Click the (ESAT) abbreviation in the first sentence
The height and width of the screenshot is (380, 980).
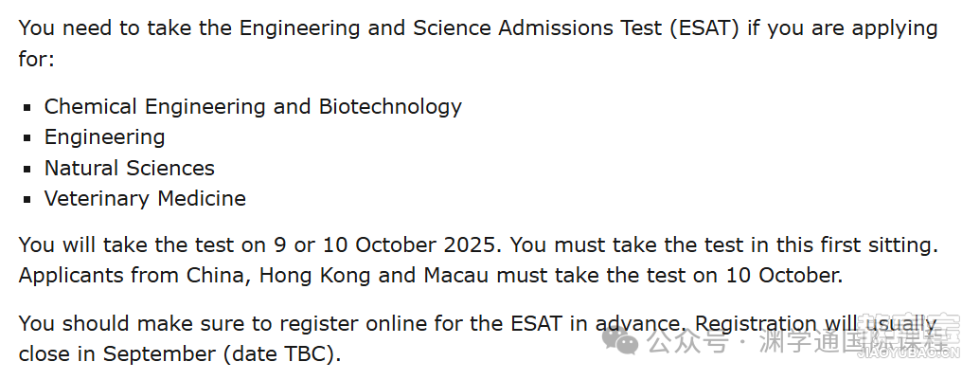[x=704, y=28]
